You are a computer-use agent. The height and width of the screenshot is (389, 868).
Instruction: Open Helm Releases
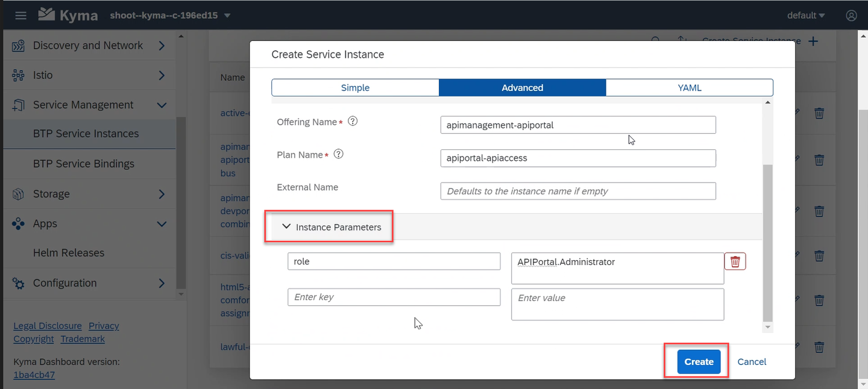click(89, 253)
